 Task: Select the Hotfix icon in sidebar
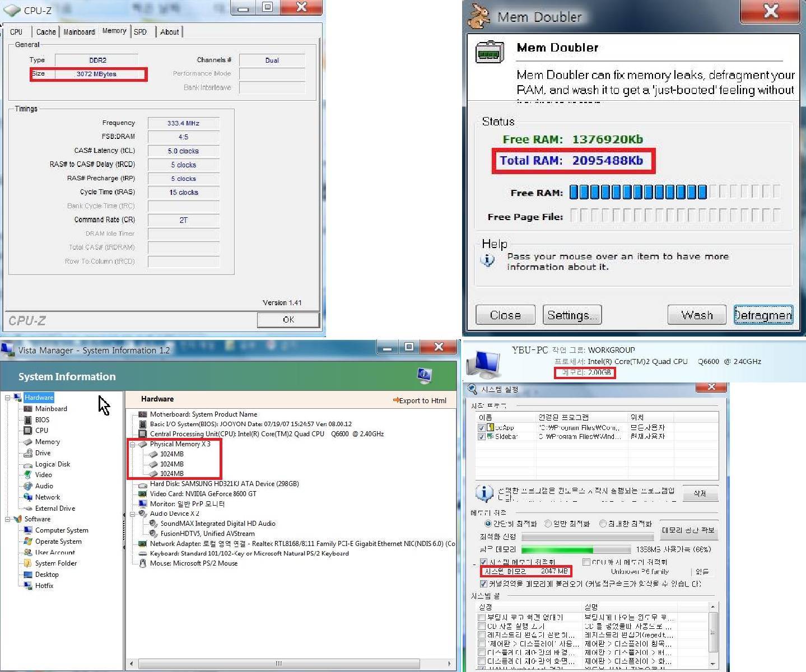pyautogui.click(x=27, y=585)
